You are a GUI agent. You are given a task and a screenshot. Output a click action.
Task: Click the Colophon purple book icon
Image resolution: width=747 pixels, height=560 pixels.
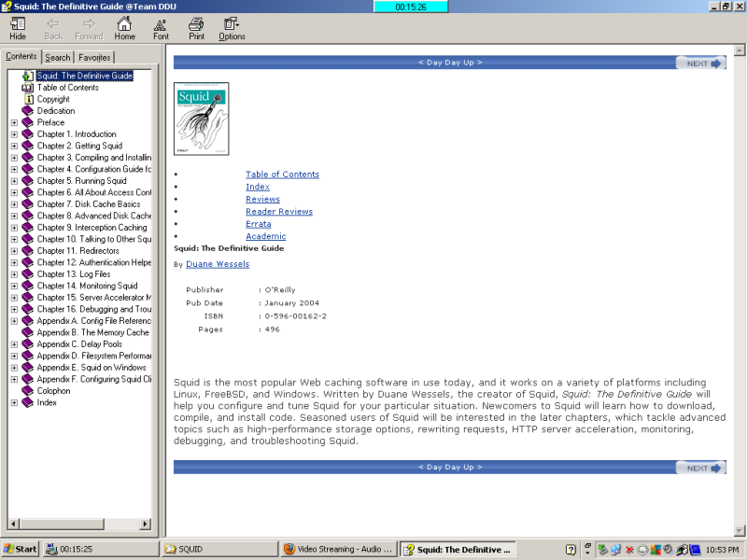[x=28, y=391]
